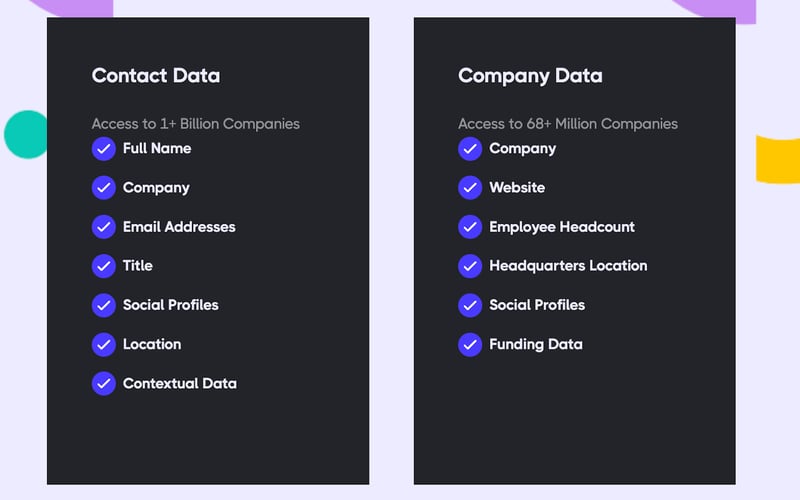Click Social Profiles text in Contact Data card
Screen dimensions: 800x500
pos(170,305)
